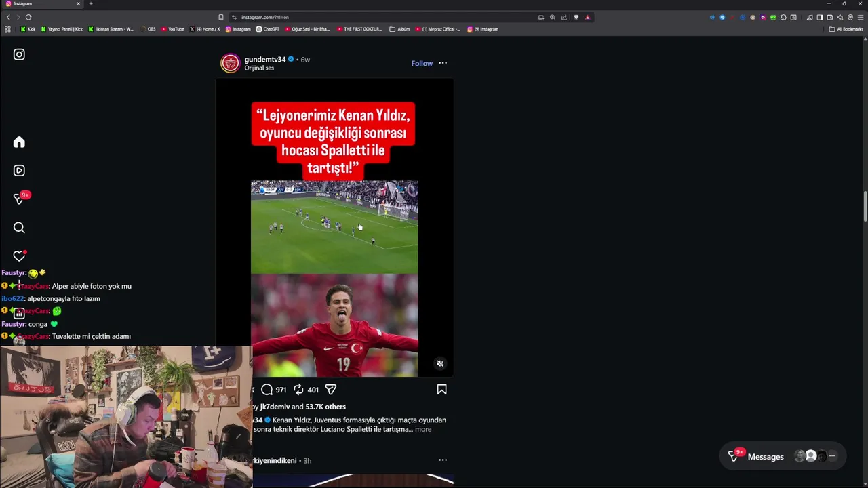Viewport: 868px width, 488px height.
Task: Open apps grid icon in bookmarks bar
Action: click(7, 29)
